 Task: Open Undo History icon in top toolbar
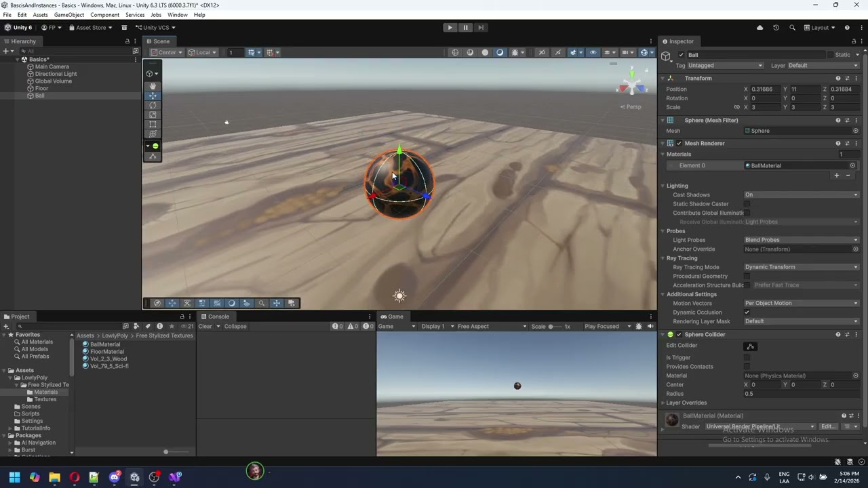point(776,28)
